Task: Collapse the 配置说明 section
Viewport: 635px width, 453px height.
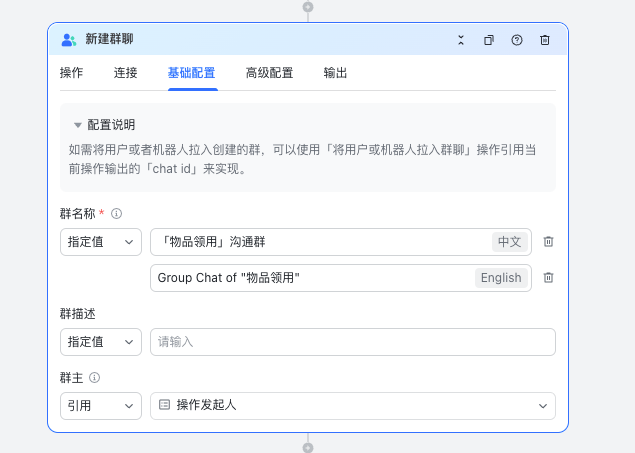Action: [77, 125]
